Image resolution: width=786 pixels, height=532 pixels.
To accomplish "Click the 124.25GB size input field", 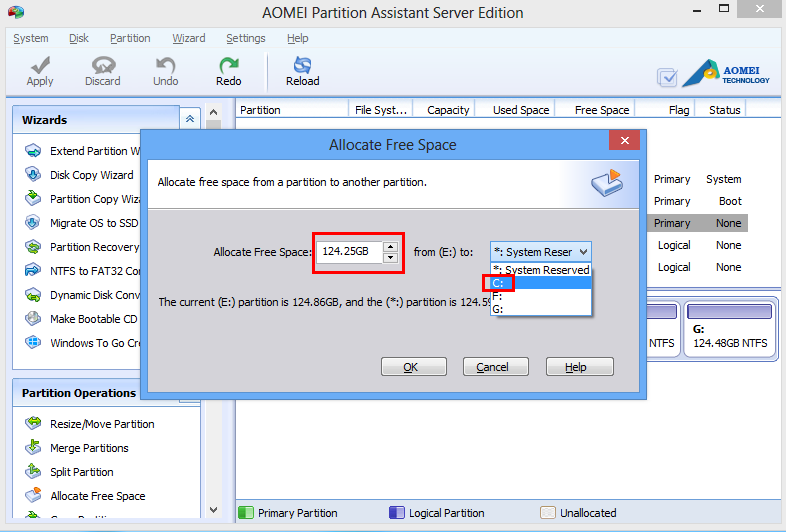I will 349,252.
